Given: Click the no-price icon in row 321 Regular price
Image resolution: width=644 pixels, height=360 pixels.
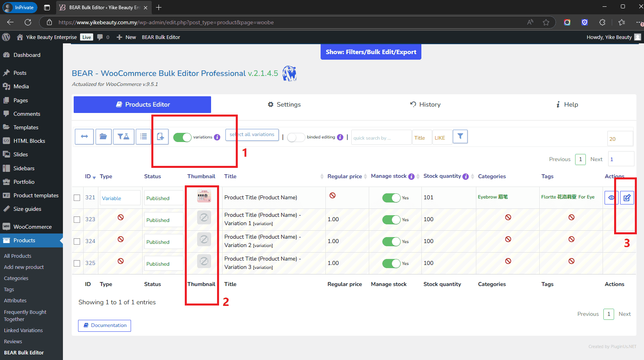Looking at the screenshot, I should coord(333,195).
